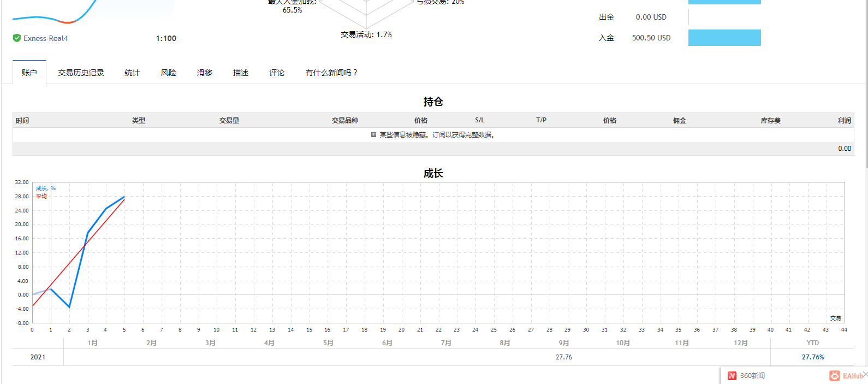
Task: Click the hidden-info lock icon in positions table
Action: (373, 135)
